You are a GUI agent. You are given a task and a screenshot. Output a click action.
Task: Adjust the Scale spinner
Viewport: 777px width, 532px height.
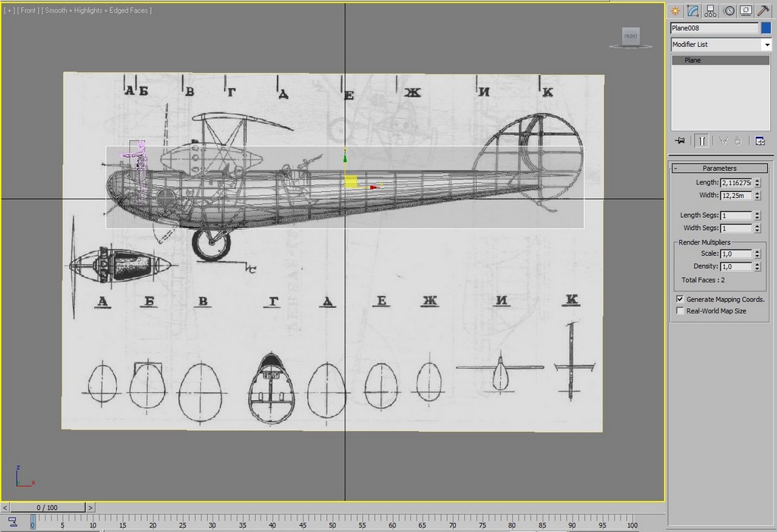click(x=757, y=253)
